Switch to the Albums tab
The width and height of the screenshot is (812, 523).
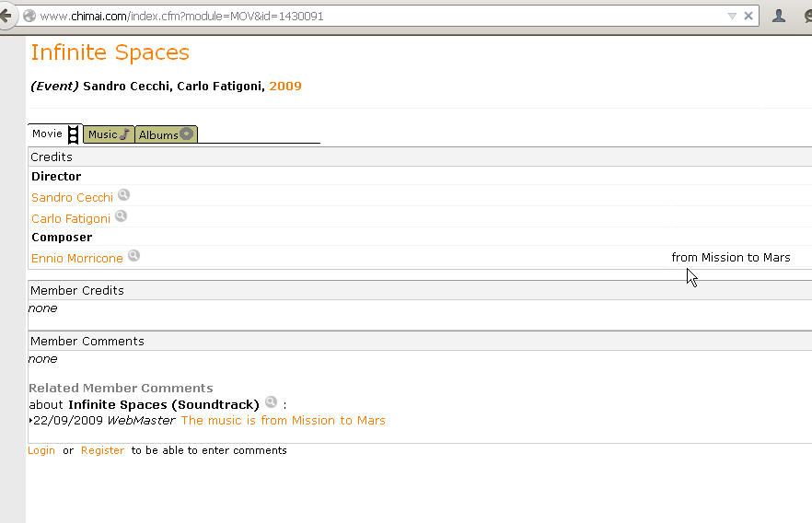[167, 134]
